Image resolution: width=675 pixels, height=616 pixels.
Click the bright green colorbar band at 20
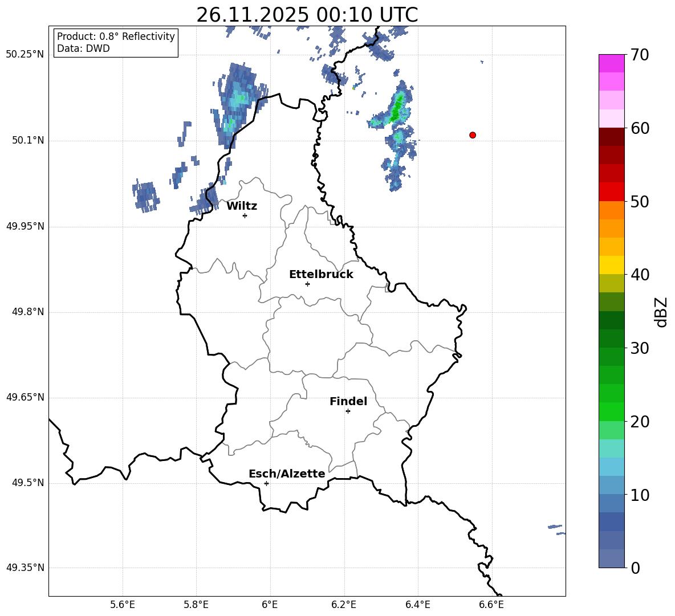pyautogui.click(x=612, y=411)
